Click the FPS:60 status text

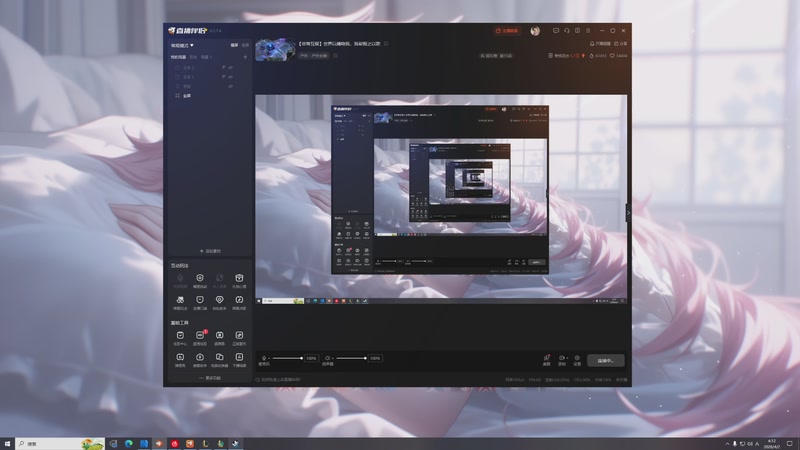(x=535, y=380)
